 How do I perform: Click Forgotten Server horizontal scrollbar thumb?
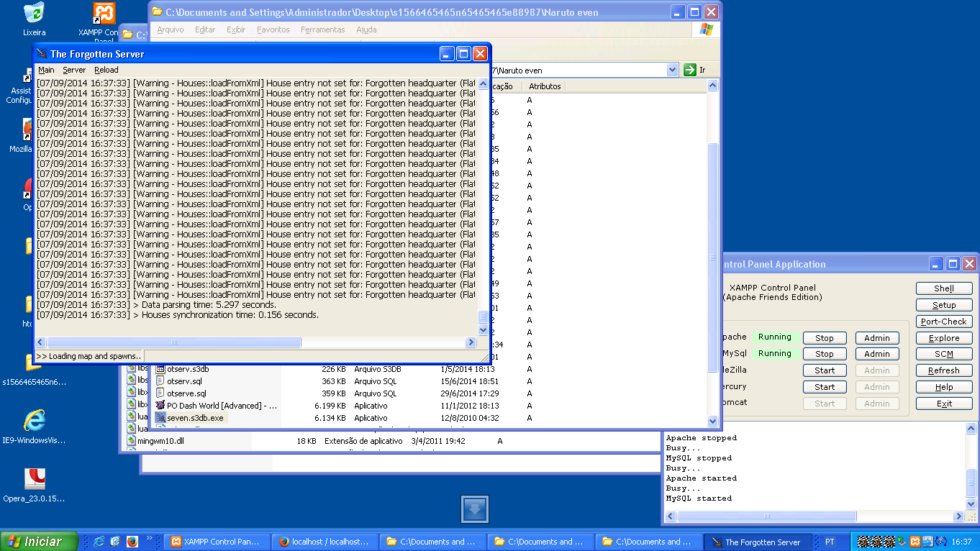click(x=174, y=342)
